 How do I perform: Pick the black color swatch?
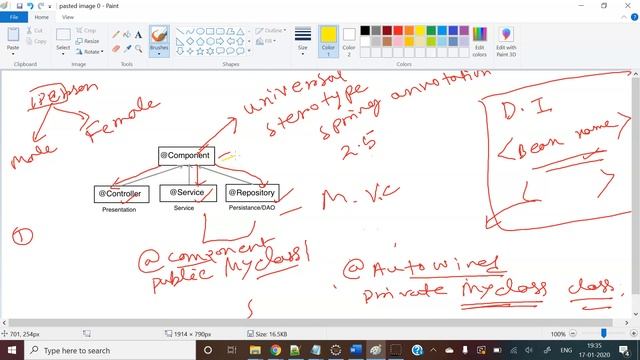(x=365, y=31)
